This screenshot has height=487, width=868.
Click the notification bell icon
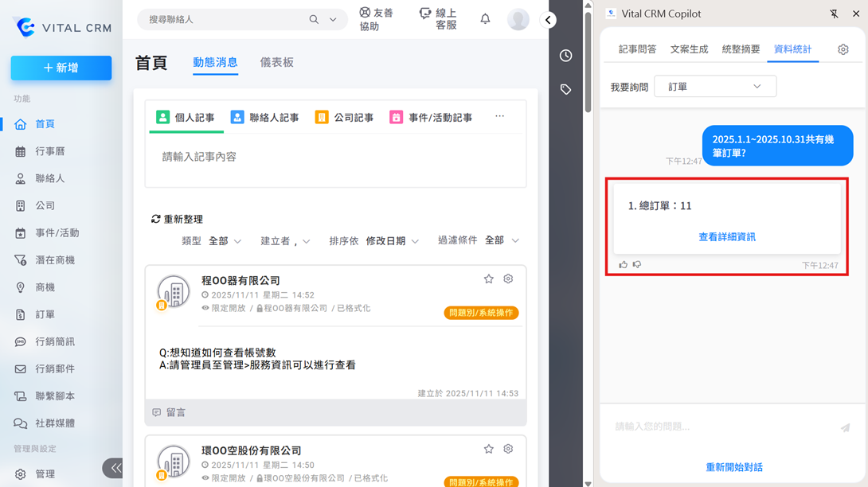pos(485,19)
